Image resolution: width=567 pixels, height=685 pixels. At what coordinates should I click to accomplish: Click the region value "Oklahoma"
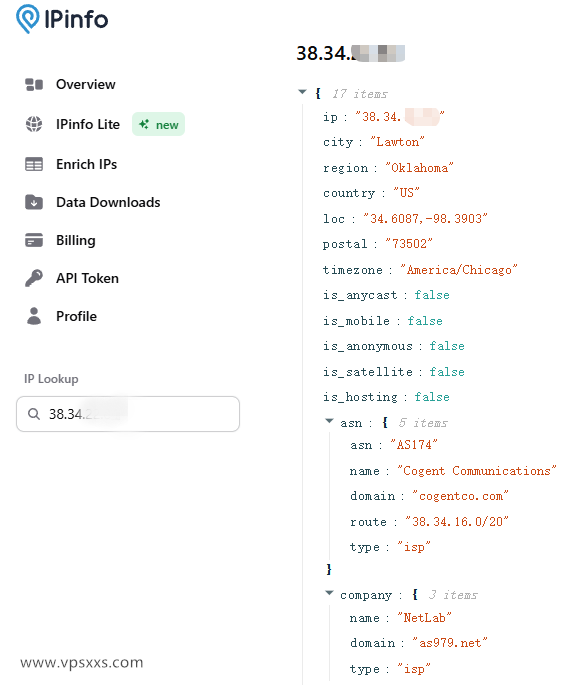[419, 168]
